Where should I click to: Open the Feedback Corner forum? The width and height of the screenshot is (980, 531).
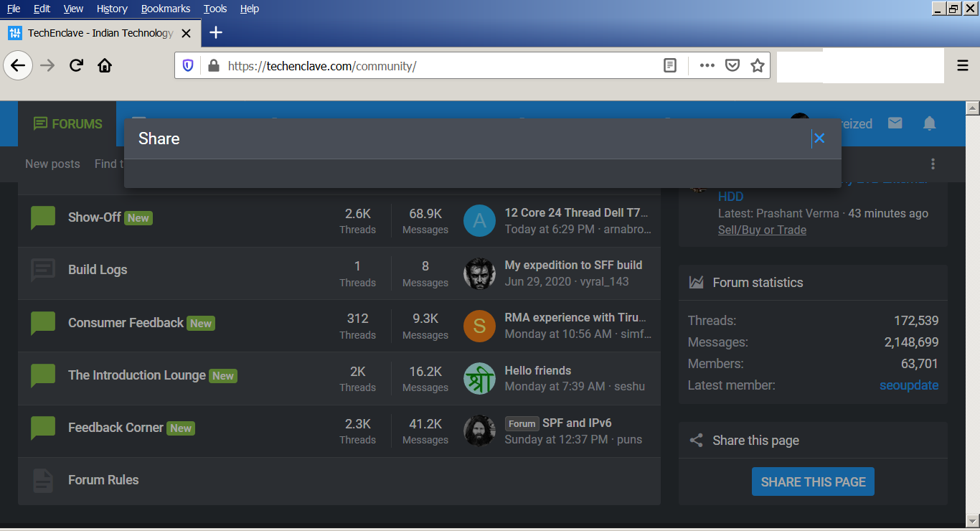[116, 428]
